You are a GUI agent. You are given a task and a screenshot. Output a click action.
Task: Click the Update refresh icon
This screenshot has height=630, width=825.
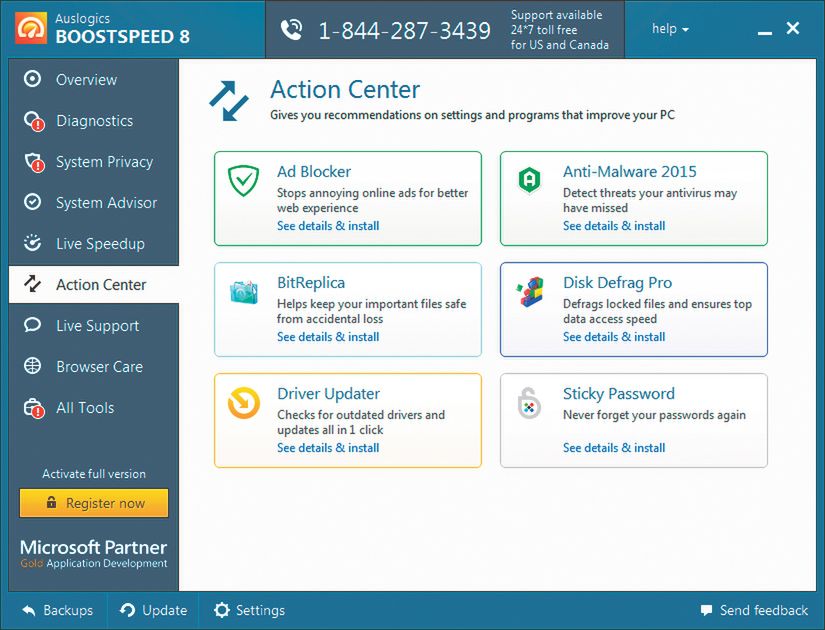127,610
